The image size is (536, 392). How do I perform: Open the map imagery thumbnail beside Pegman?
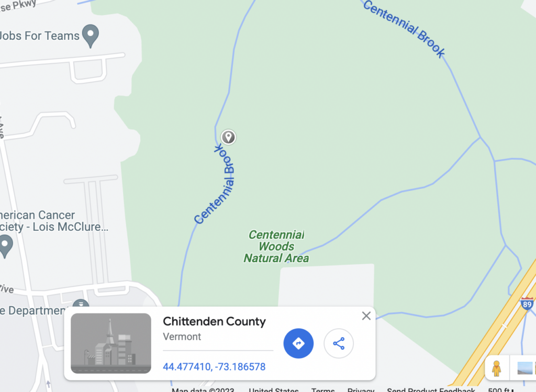[525, 368]
